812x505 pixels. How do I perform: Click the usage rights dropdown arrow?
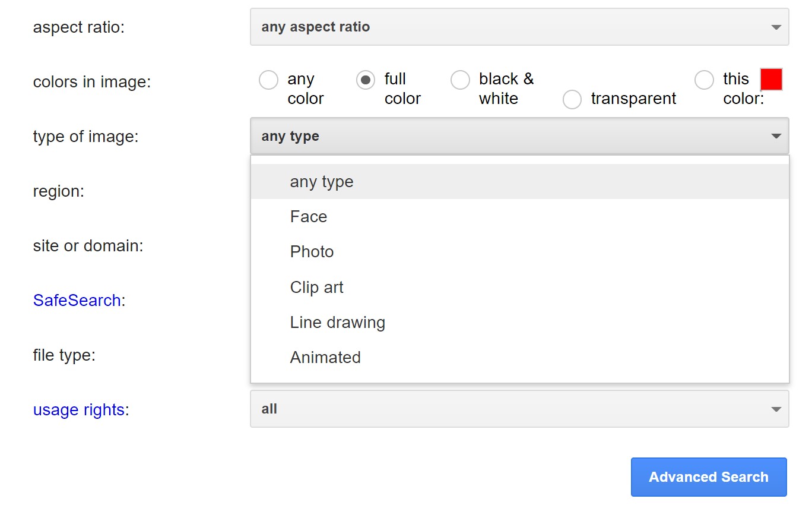(775, 409)
